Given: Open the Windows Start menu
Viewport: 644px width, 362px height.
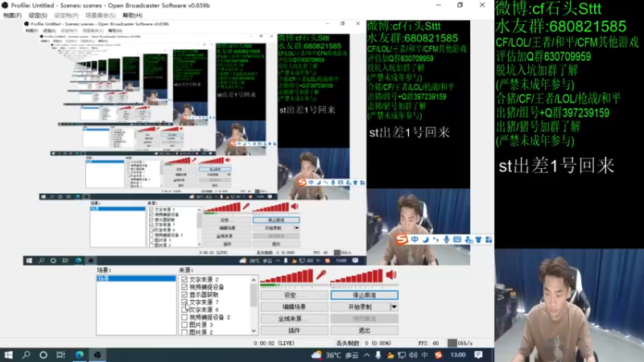Looking at the screenshot, I should coord(9,355).
